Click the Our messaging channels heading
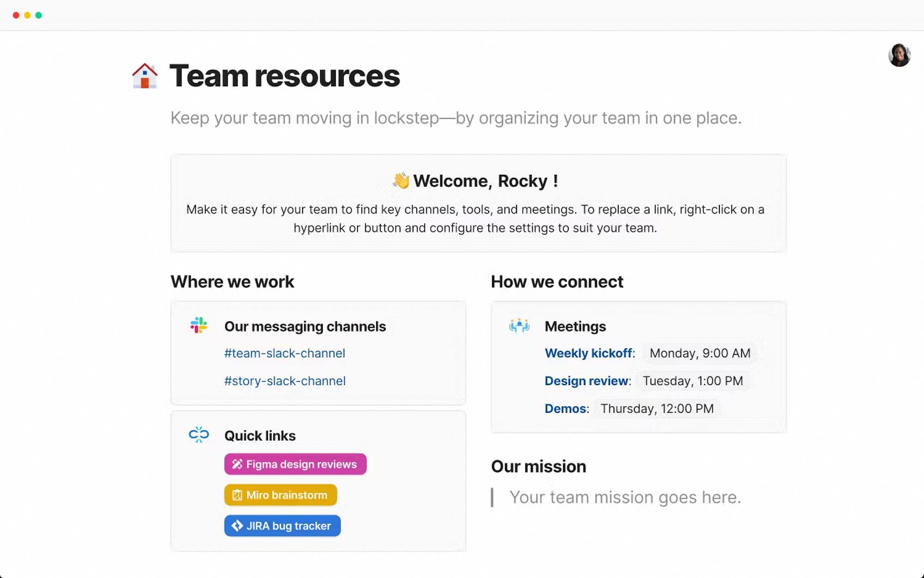The width and height of the screenshot is (924, 578). pyautogui.click(x=305, y=326)
